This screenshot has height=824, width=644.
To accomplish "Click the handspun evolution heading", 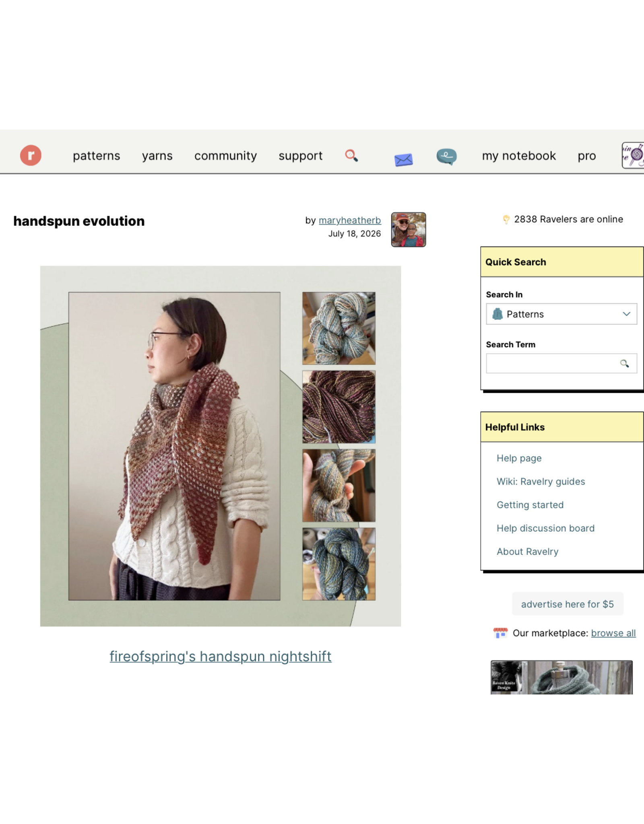I will click(79, 221).
